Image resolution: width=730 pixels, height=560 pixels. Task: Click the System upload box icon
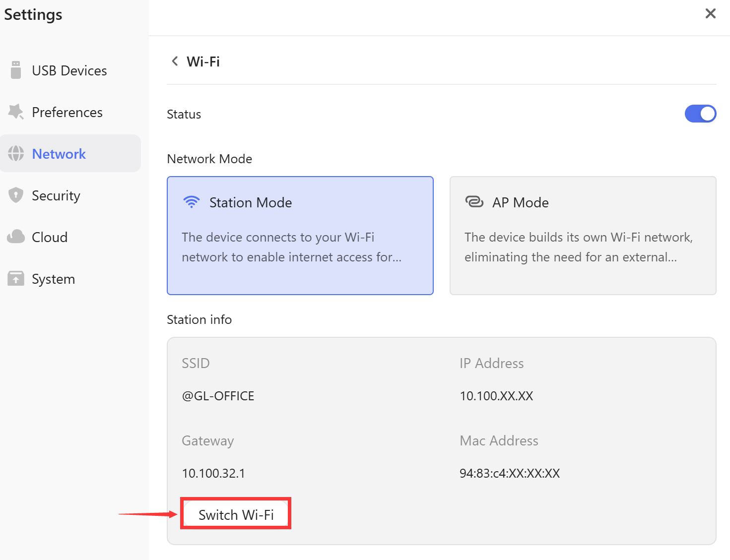16,279
